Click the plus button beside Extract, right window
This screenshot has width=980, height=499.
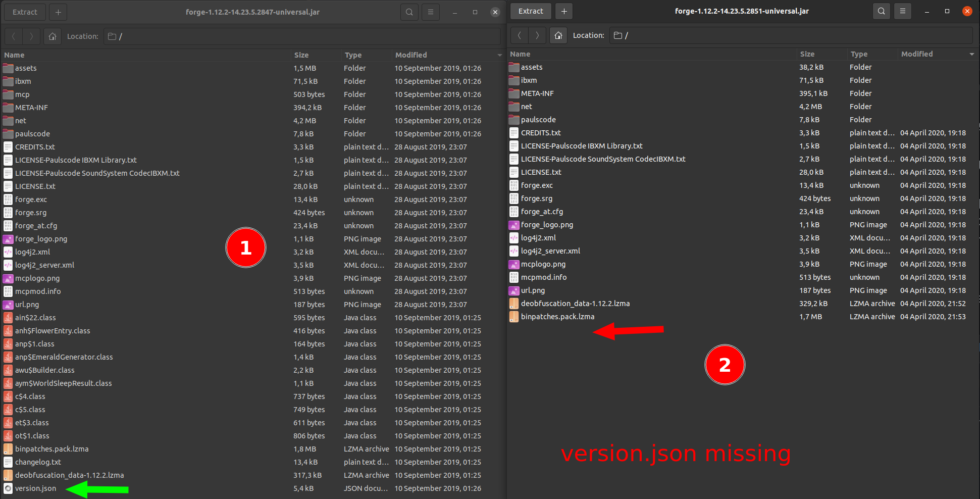564,11
